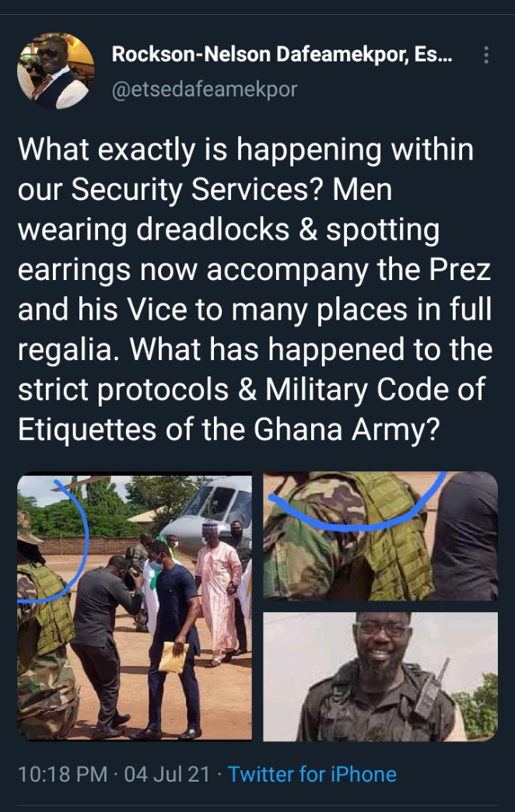Open photo of smiling man with walkie-talkie
The height and width of the screenshot is (812, 515).
tap(380, 677)
